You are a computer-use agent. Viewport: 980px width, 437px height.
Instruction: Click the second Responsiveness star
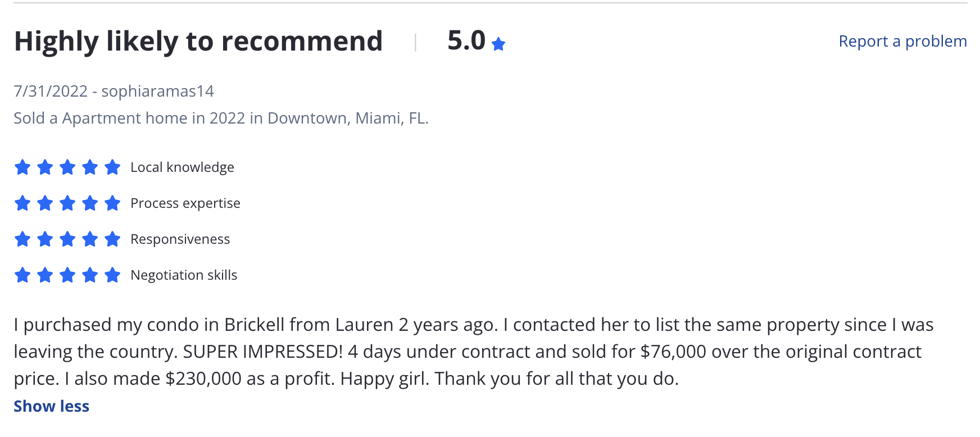[45, 239]
